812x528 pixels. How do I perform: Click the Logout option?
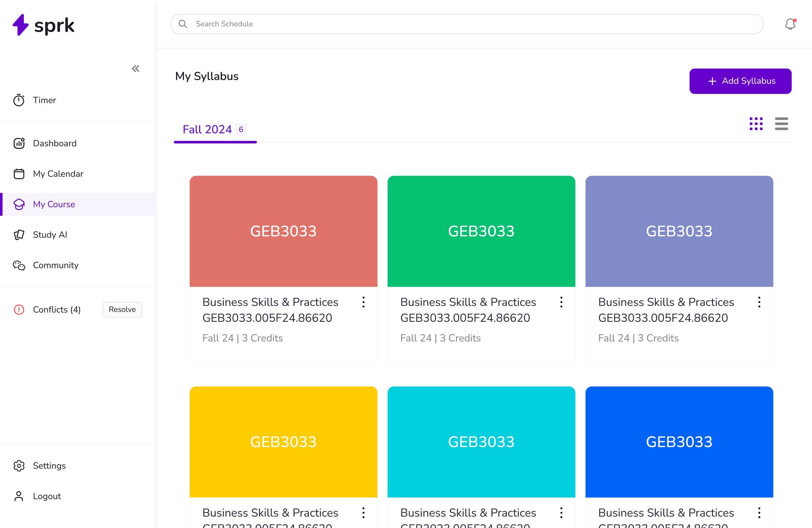coord(47,496)
